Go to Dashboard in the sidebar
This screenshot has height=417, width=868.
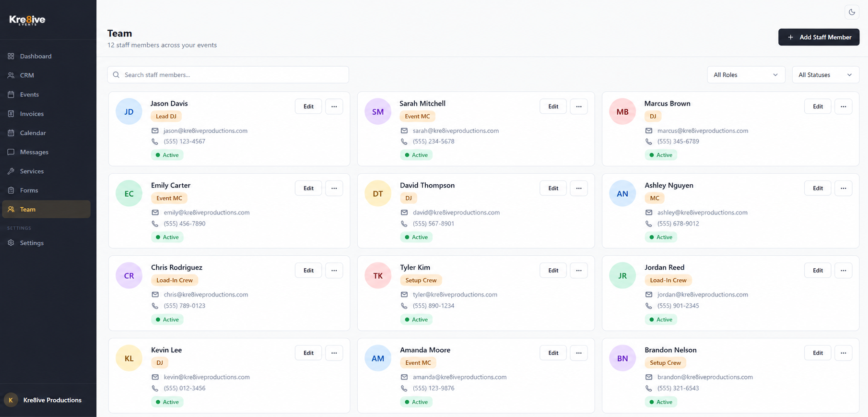[46, 56]
